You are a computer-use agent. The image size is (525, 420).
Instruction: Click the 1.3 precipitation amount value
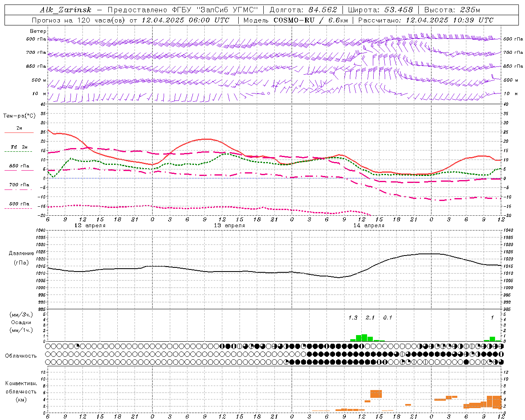pyautogui.click(x=353, y=317)
